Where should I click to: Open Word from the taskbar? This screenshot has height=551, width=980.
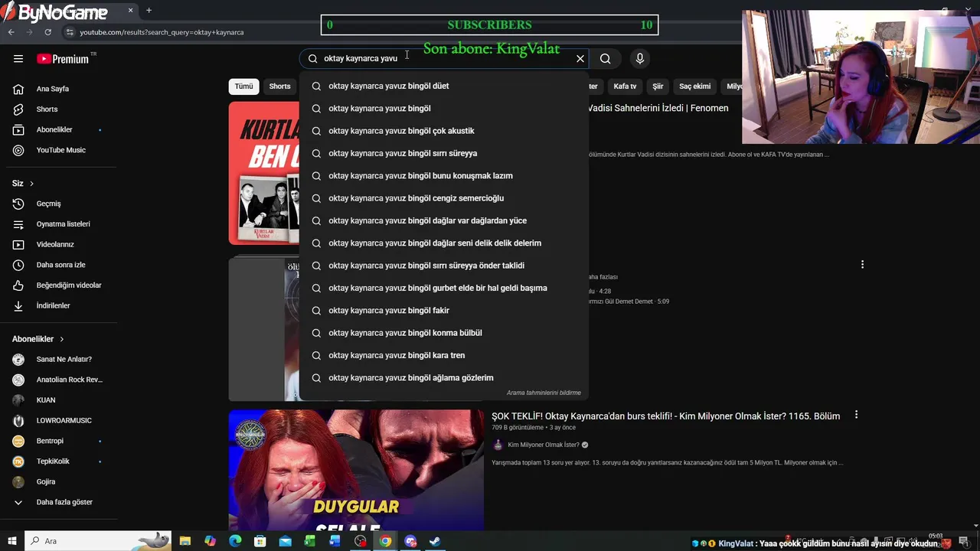click(335, 541)
